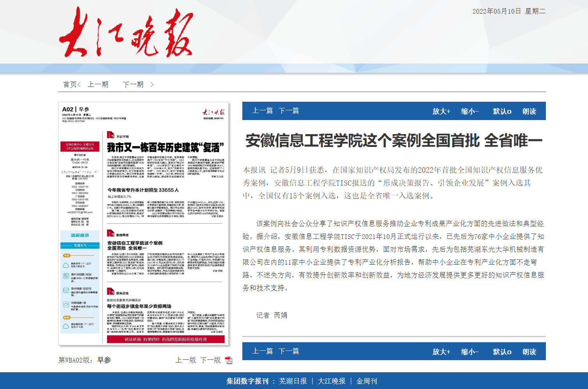Select 每个街道乡镇全年至少安排两场 article on page

[x=139, y=306]
